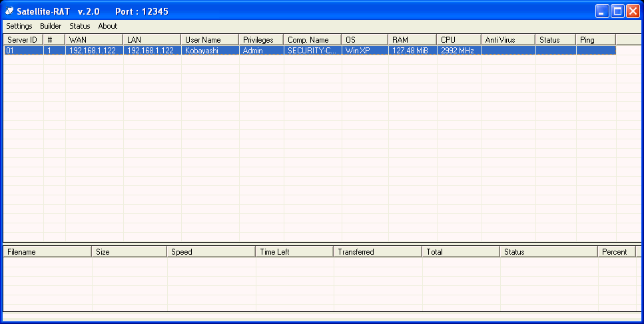Maximize the Satellite-RAT window
The width and height of the screenshot is (644, 324).
click(x=617, y=11)
